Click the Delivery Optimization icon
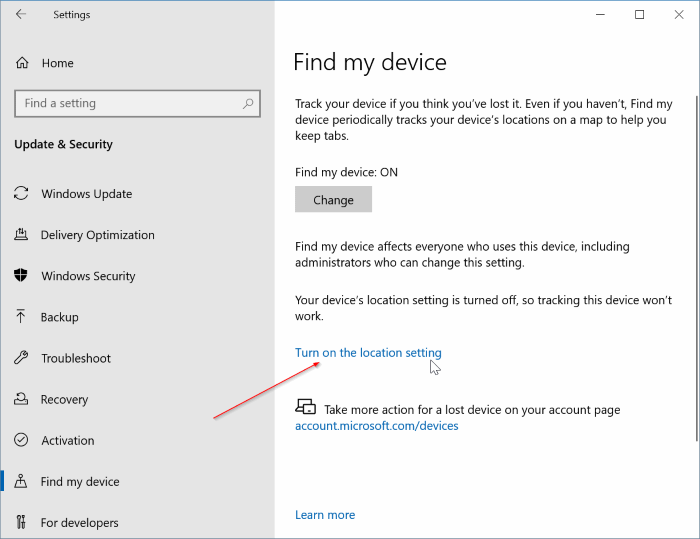The height and width of the screenshot is (539, 700). (x=21, y=234)
